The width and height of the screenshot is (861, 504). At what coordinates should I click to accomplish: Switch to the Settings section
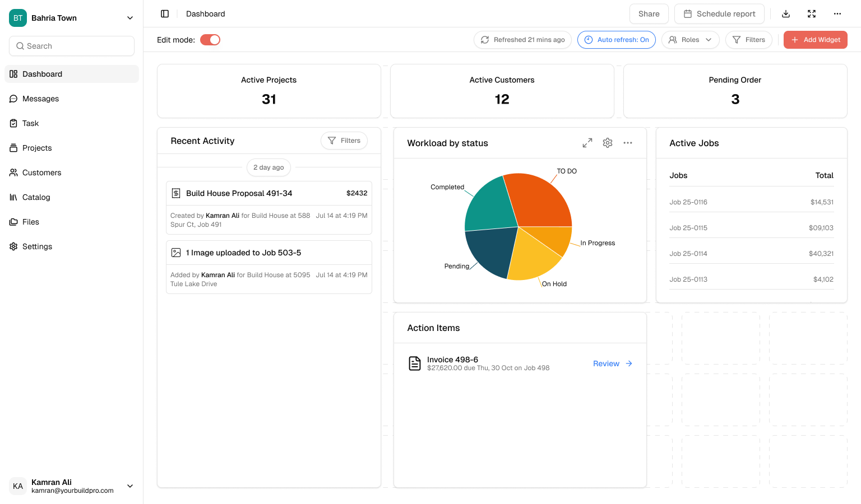point(37,246)
